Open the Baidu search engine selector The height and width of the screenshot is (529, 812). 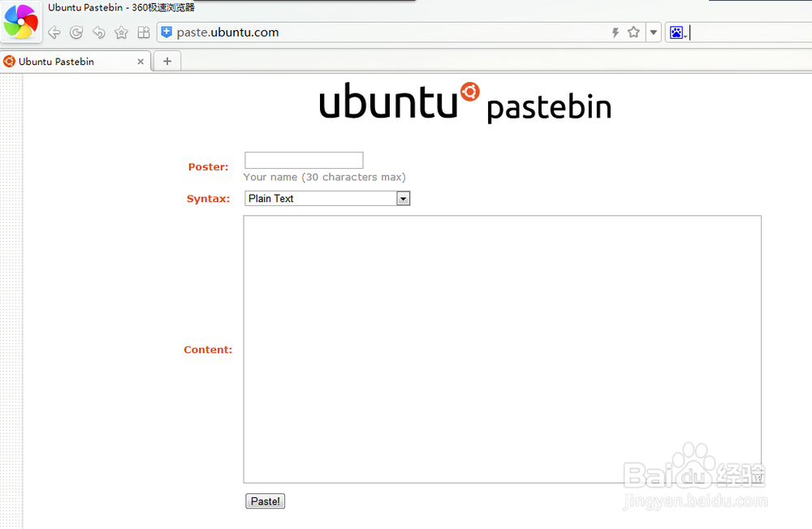678,32
